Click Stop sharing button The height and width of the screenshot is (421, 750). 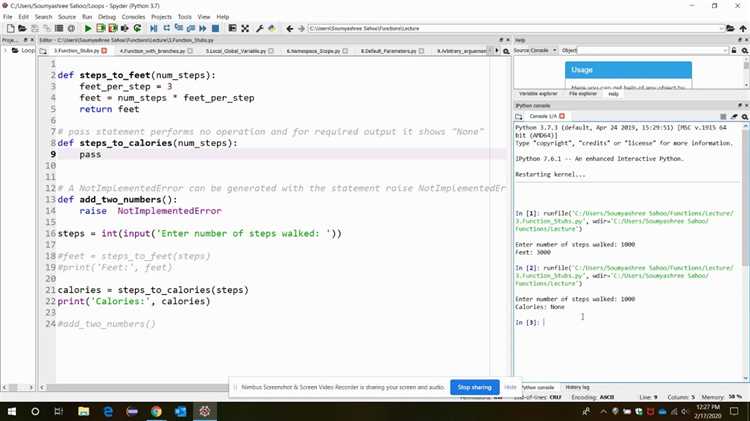tap(474, 387)
